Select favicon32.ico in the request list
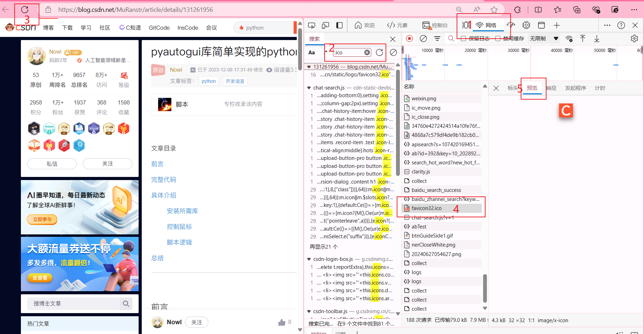Screen dimensions: 644x334 coord(442,208)
